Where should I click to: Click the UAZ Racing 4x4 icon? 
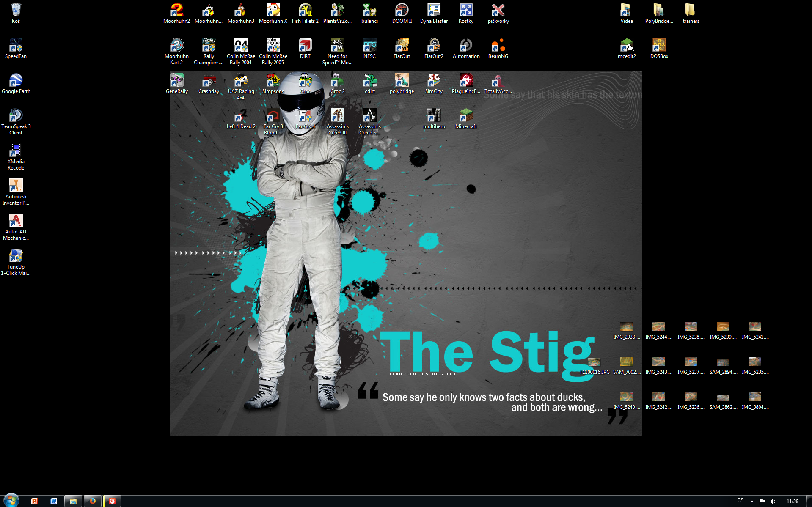241,87
